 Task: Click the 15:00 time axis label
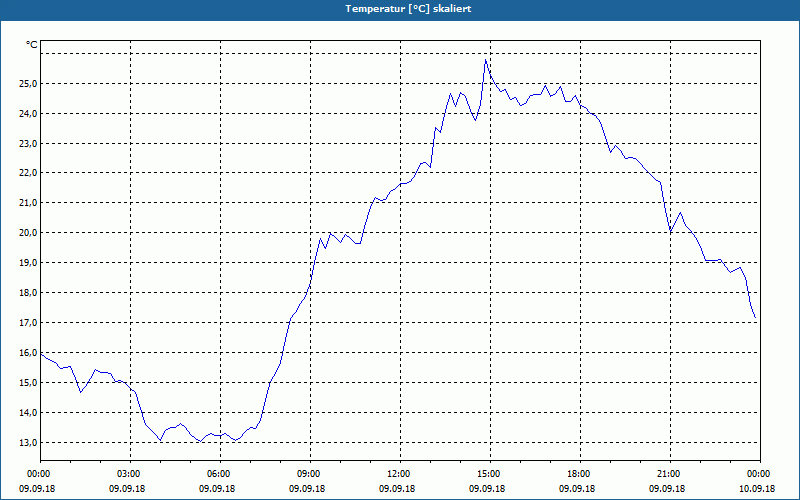tap(490, 474)
